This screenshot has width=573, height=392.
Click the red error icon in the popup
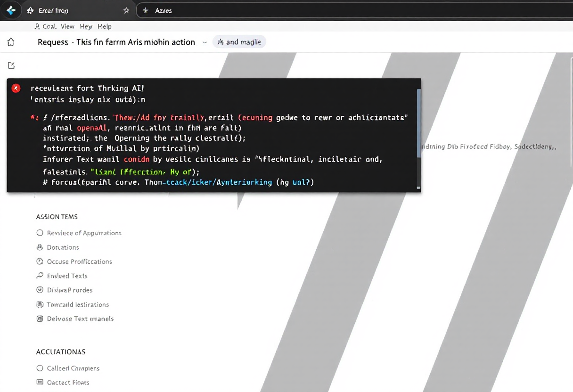click(x=16, y=88)
